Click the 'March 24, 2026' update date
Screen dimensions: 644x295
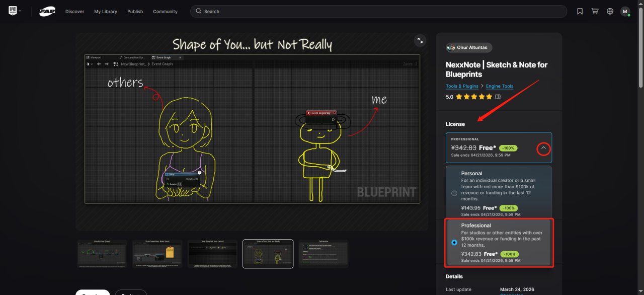517,289
